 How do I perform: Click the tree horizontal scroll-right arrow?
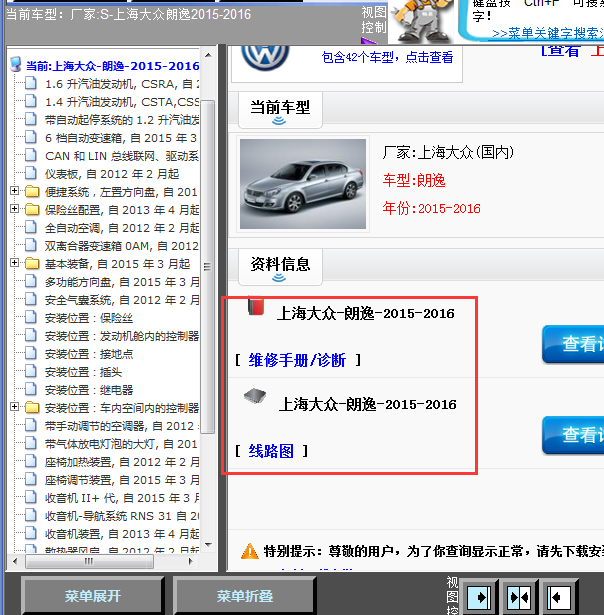191,561
